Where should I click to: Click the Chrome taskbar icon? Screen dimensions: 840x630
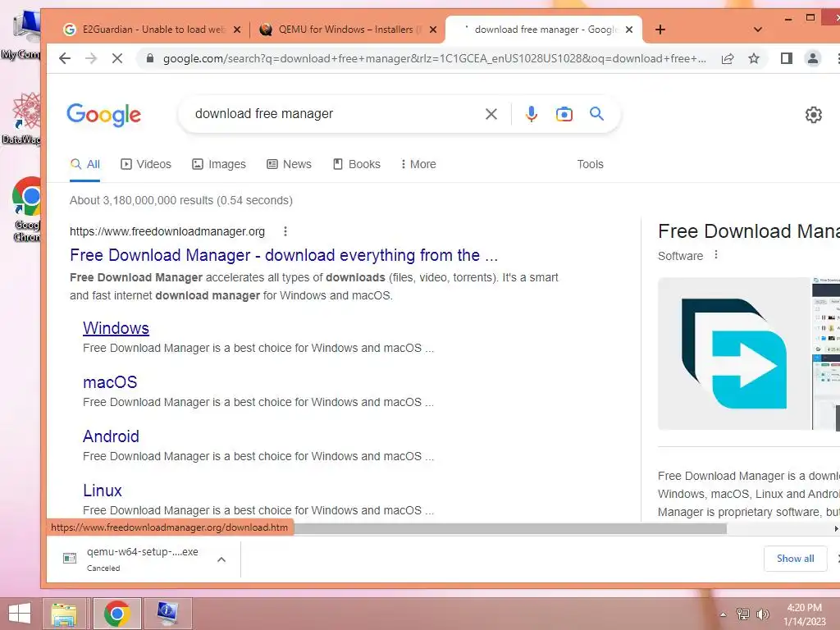coord(116,614)
